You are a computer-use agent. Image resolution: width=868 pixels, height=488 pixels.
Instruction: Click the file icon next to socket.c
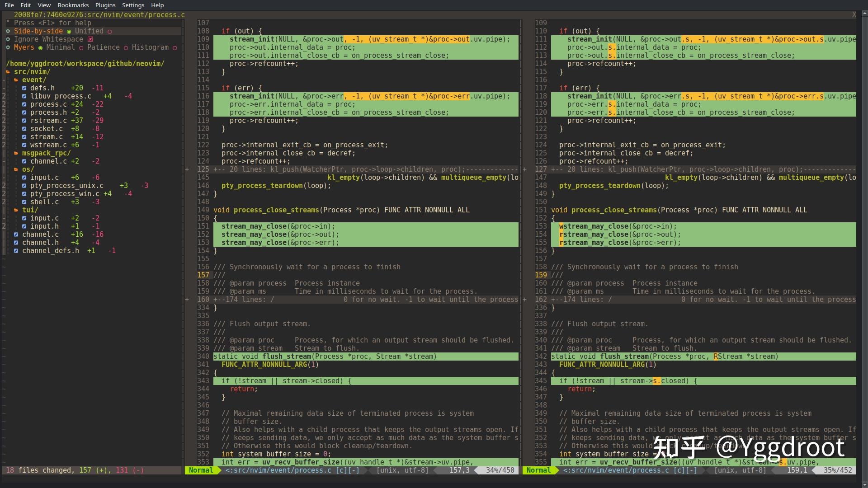point(24,129)
